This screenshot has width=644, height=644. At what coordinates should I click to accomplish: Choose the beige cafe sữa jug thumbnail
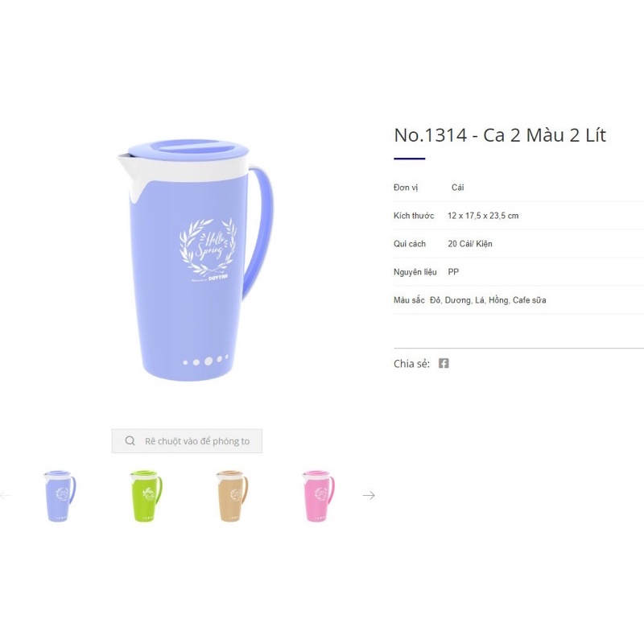coord(232,496)
